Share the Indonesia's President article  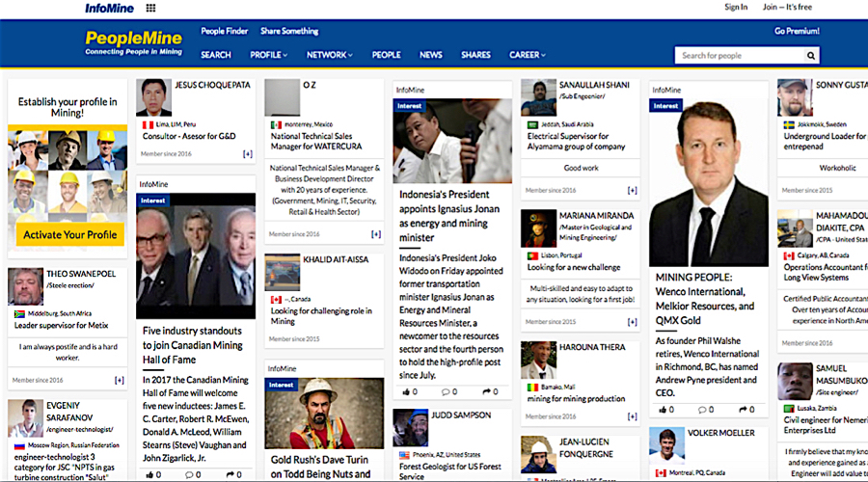pos(490,392)
